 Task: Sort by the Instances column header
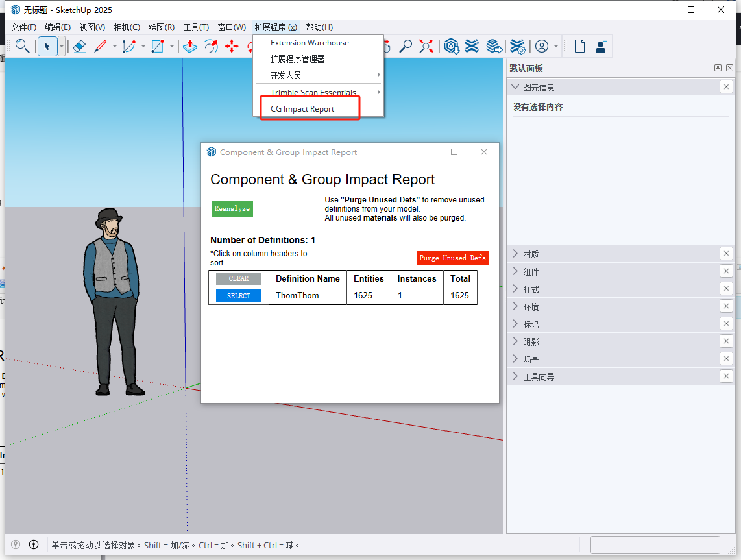pos(417,279)
